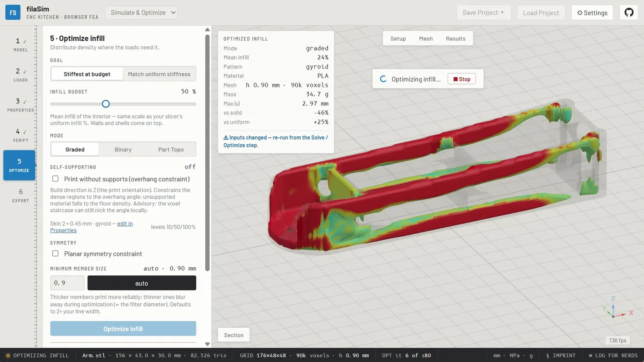The height and width of the screenshot is (362, 644).
Task: Open Settings with the gear icon
Action: point(592,12)
